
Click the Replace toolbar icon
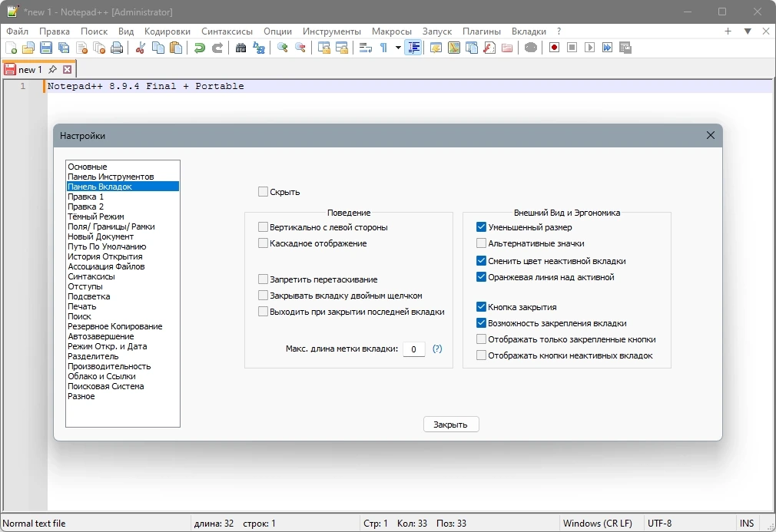(x=259, y=48)
